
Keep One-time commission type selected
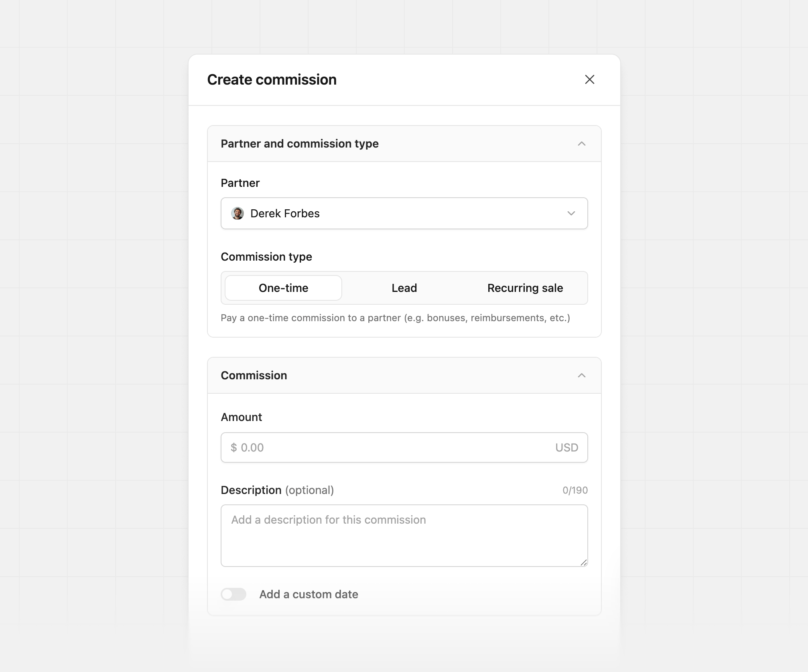[x=283, y=287]
